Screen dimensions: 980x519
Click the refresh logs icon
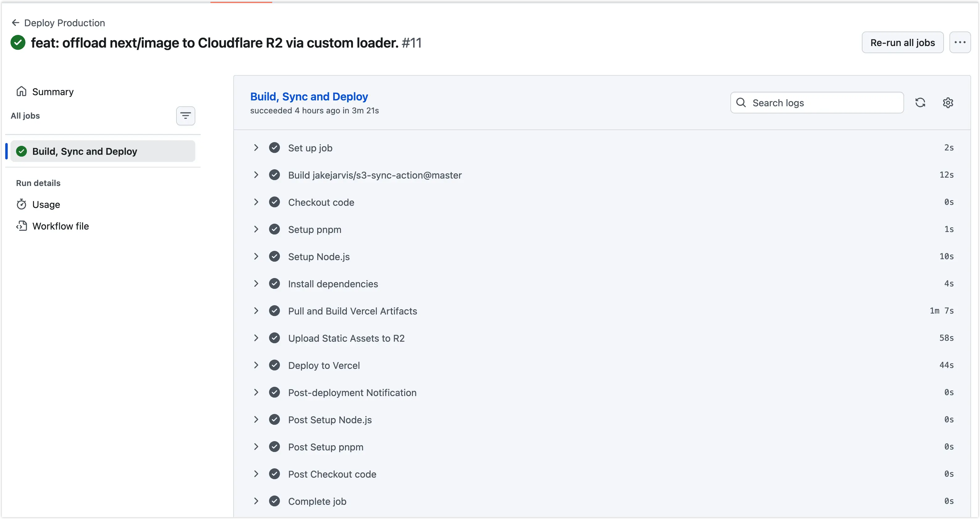click(x=920, y=103)
